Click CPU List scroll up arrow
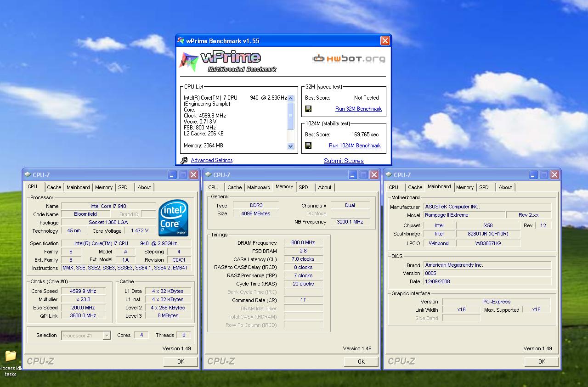The height and width of the screenshot is (387, 588). 290,98
